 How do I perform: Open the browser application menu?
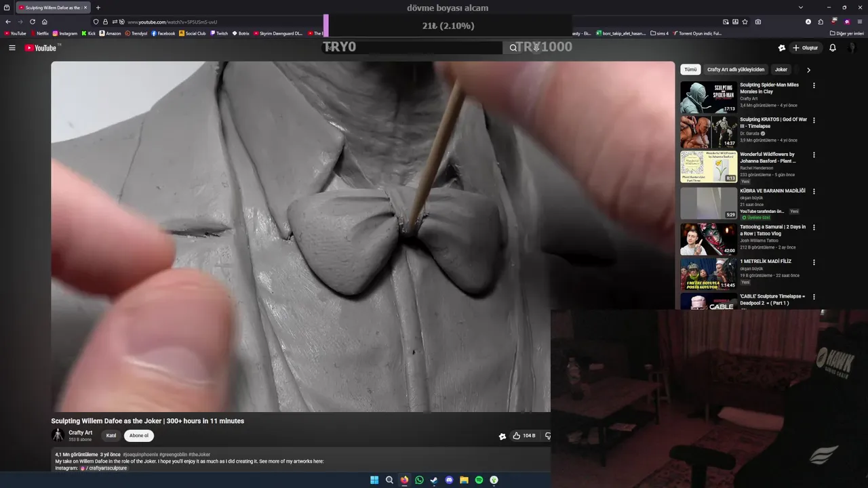click(x=860, y=22)
